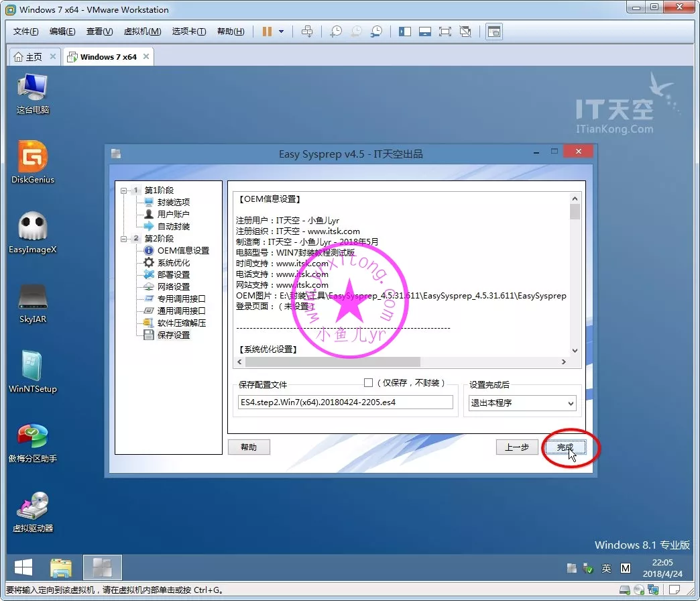Image resolution: width=700 pixels, height=601 pixels.
Task: Click the Windows Start button in guest taskbar
Action: 23,568
